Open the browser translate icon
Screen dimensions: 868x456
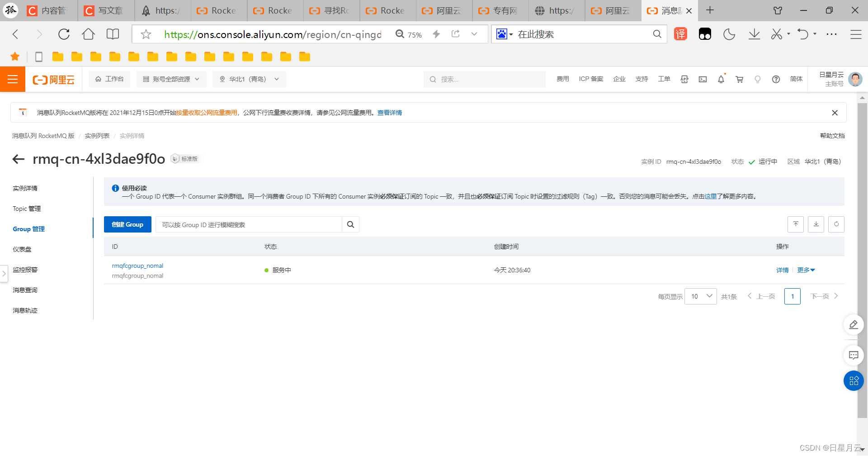[680, 34]
